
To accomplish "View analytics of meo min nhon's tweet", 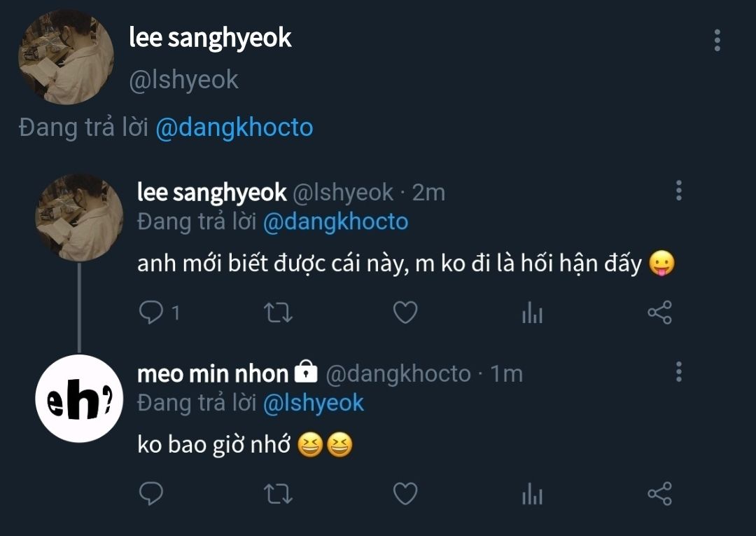I will click(x=532, y=495).
